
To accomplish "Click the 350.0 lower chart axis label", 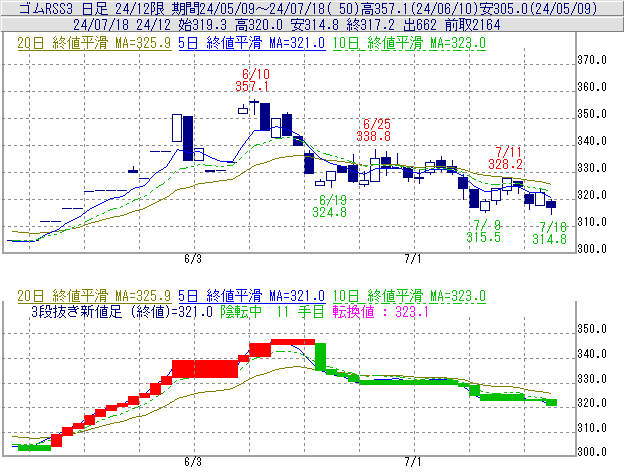I will tap(592, 329).
